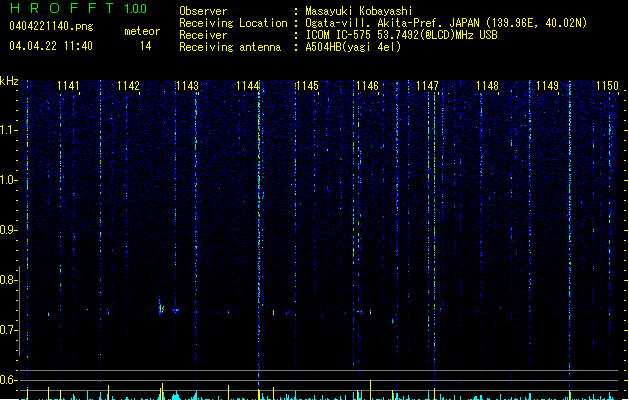Click the 1.1 kHz frequency axis label
The height and width of the screenshot is (400, 629).
coord(7,130)
